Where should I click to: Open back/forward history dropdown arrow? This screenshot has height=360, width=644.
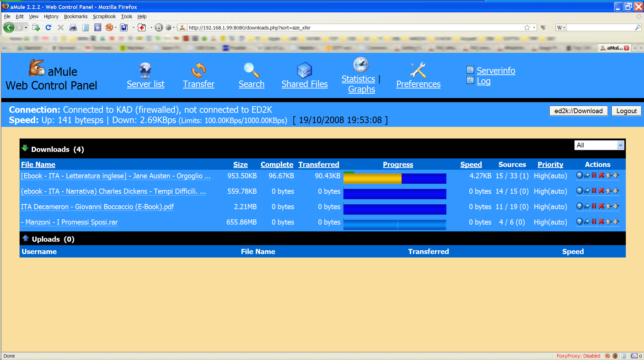click(x=26, y=27)
